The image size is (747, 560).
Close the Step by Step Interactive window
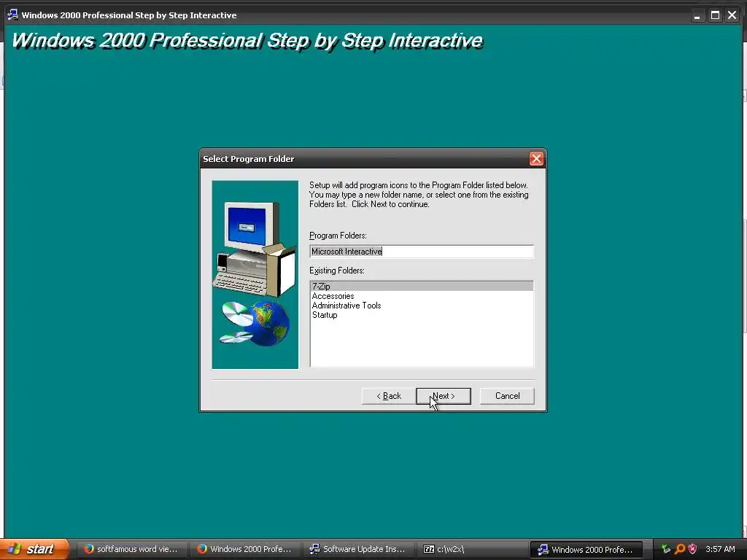pos(732,15)
